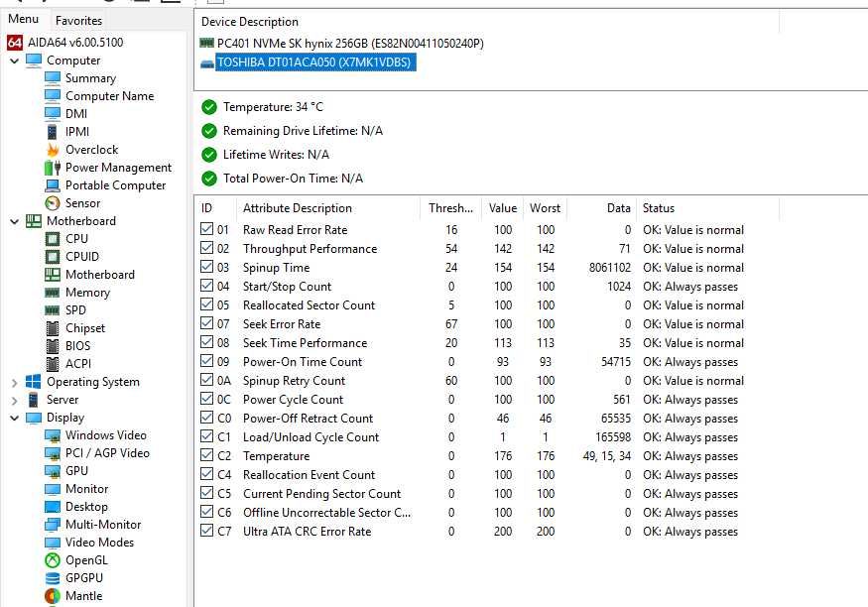Open the Memory module icon
The height and width of the screenshot is (607, 868).
pos(52,293)
